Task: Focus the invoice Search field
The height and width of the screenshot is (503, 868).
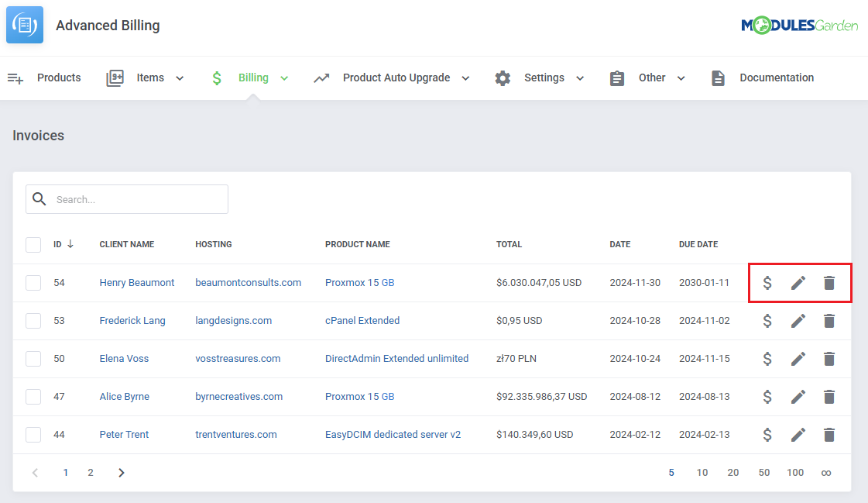Action: (x=127, y=199)
